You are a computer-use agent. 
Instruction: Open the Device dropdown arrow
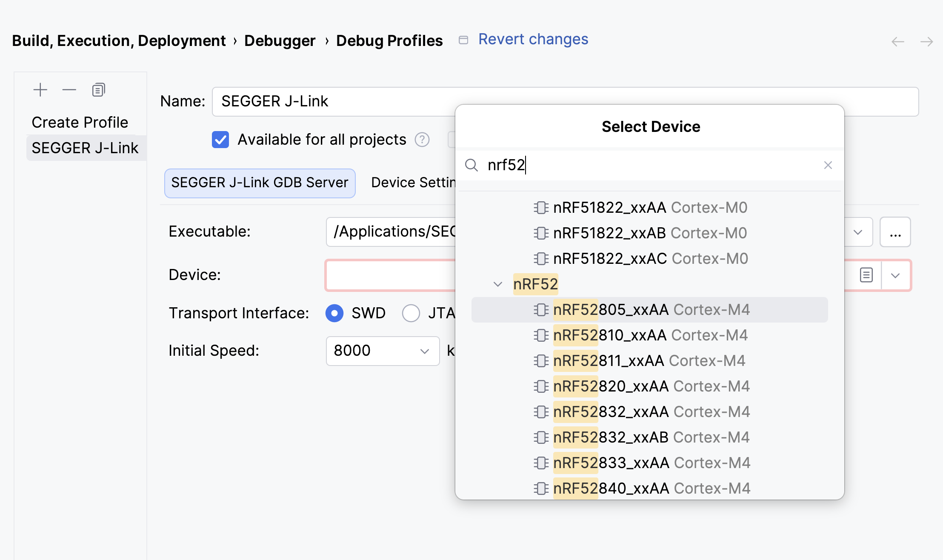(x=895, y=275)
